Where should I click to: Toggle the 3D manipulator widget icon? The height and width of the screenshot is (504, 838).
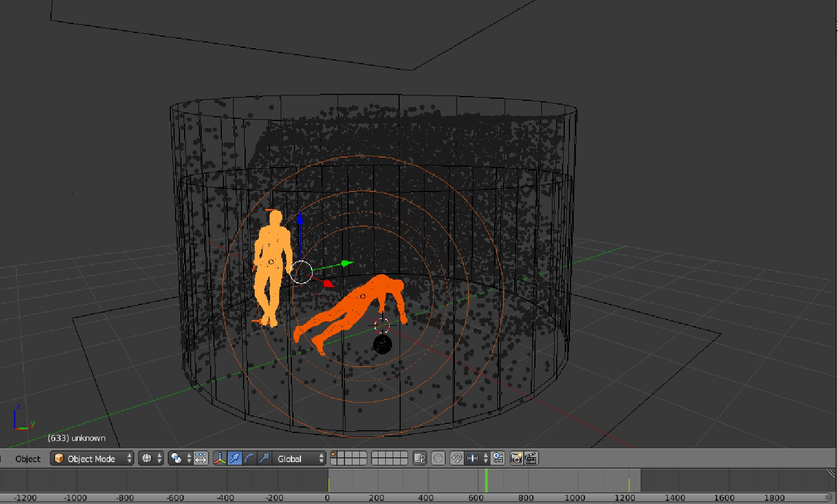point(220,458)
